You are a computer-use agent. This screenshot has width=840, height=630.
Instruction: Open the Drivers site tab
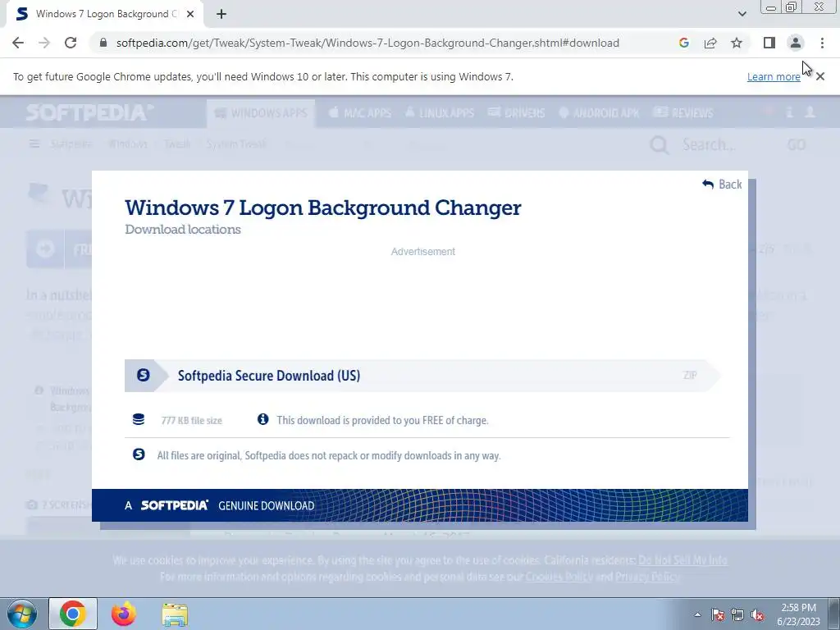click(517, 113)
